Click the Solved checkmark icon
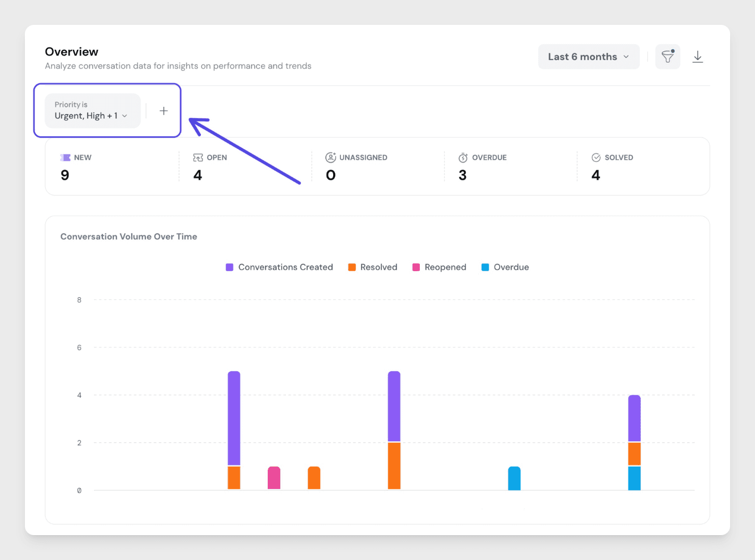755x560 pixels. pos(596,158)
